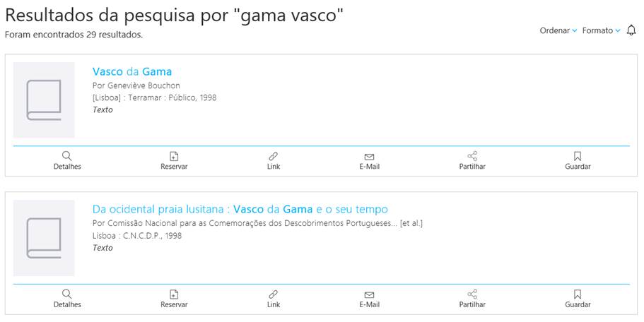
Task: Open the title link Vasco da Gama
Action: coord(132,71)
